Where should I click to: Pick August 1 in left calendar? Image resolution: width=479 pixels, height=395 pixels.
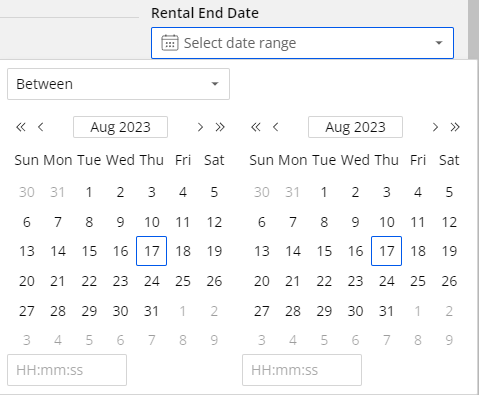89,192
